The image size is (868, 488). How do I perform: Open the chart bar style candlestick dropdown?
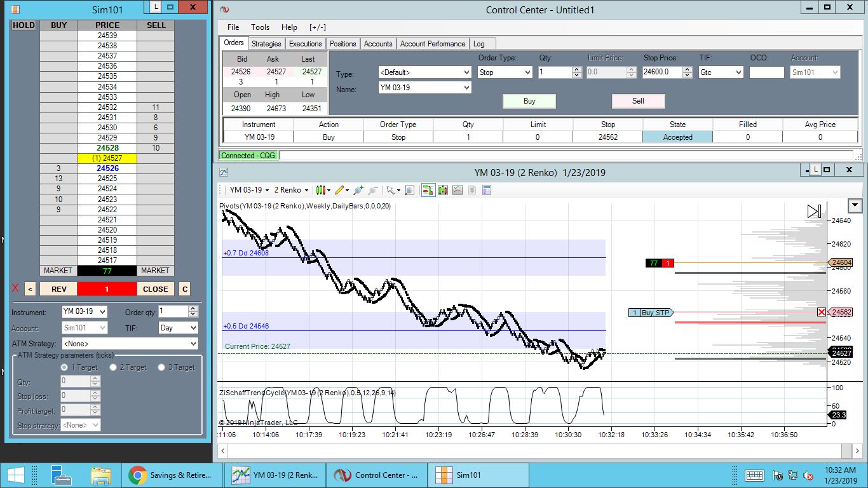point(323,190)
